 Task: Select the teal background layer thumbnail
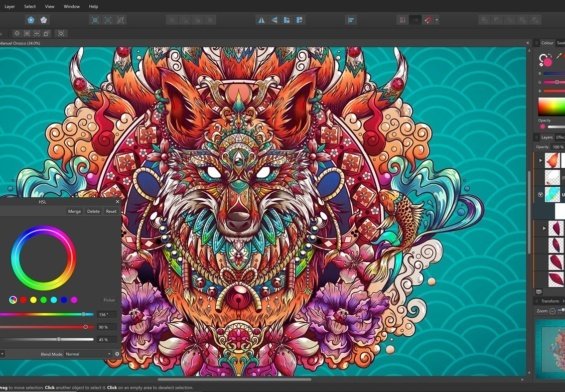[552, 195]
